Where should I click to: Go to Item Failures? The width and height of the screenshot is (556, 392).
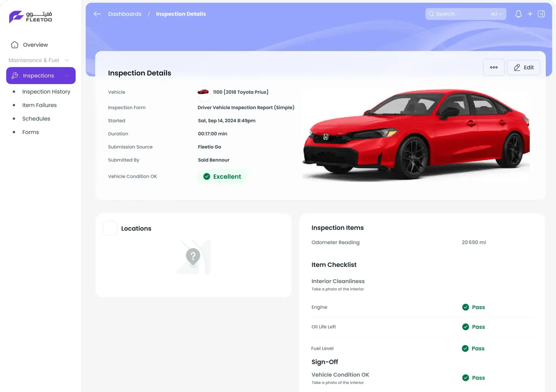[x=39, y=105]
